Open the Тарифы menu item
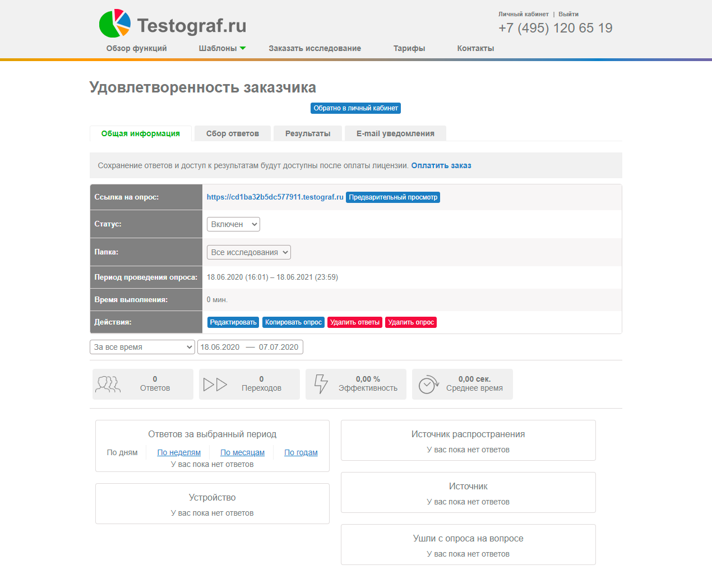Viewport: 712px width, 588px height. coord(409,48)
